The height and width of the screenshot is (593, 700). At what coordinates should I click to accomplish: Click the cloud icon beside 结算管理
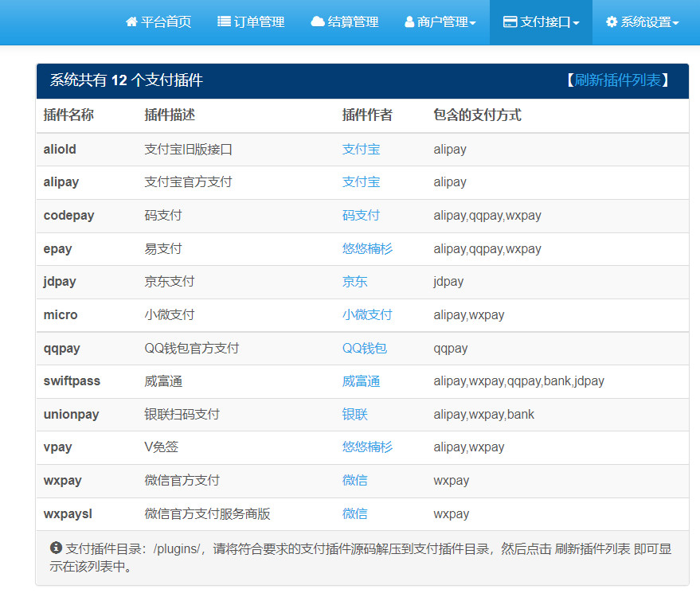(318, 21)
